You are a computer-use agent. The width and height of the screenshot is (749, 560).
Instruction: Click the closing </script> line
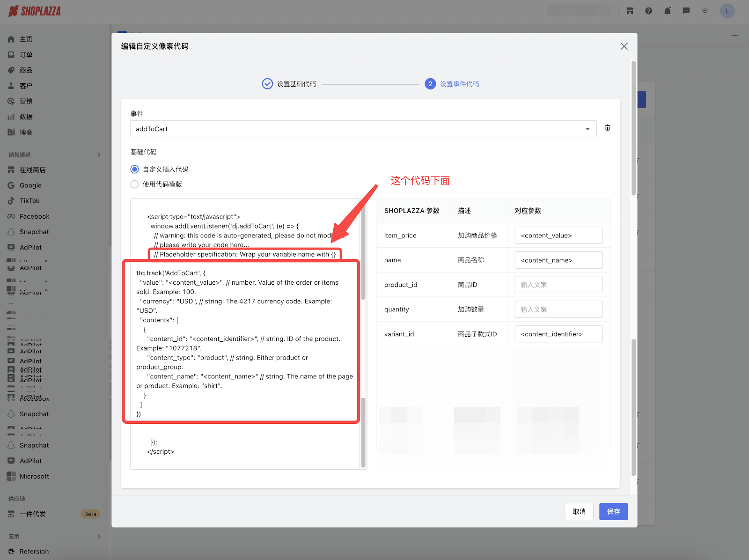tap(161, 452)
